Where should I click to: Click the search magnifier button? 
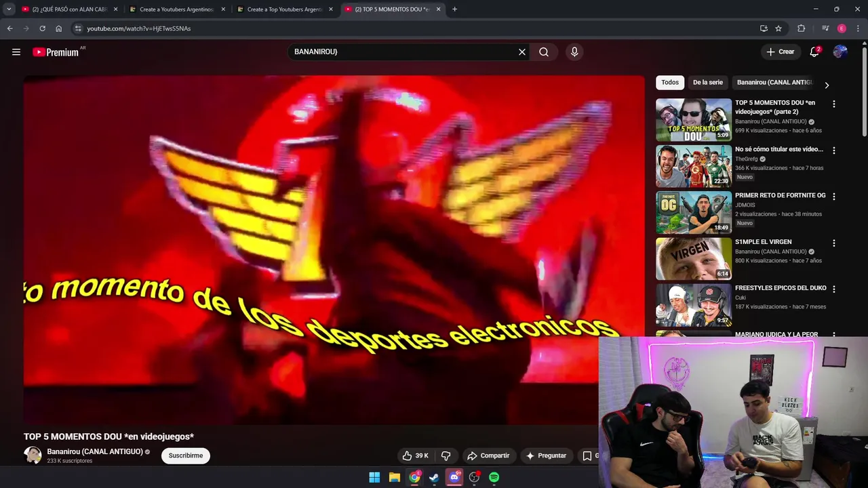coord(544,52)
